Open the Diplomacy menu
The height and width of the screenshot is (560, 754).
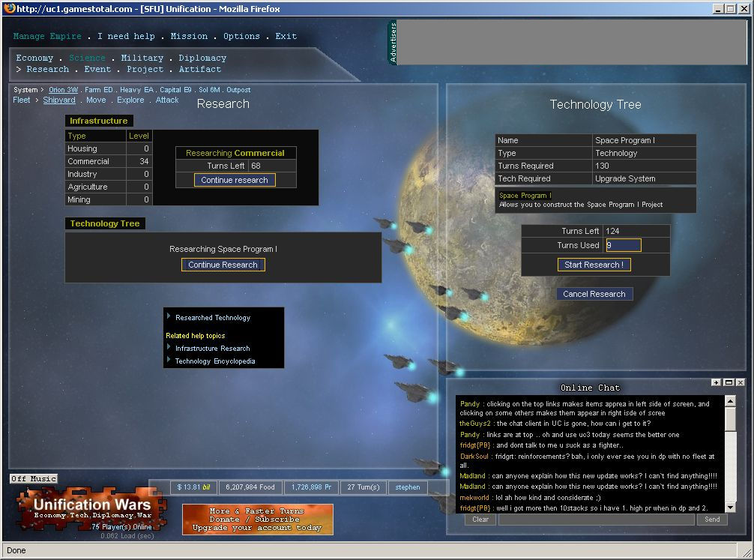click(202, 58)
